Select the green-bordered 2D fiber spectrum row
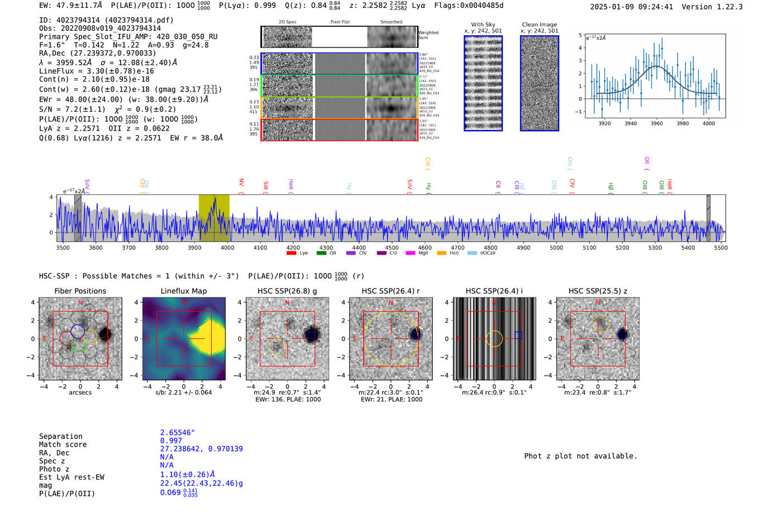The height and width of the screenshot is (532, 782). [x=340, y=86]
